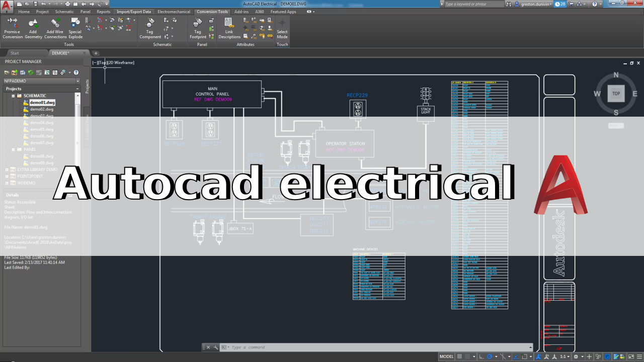The width and height of the screenshot is (644, 362).
Task: Switch to the Electromechanical ribbon tab
Action: pyautogui.click(x=174, y=12)
